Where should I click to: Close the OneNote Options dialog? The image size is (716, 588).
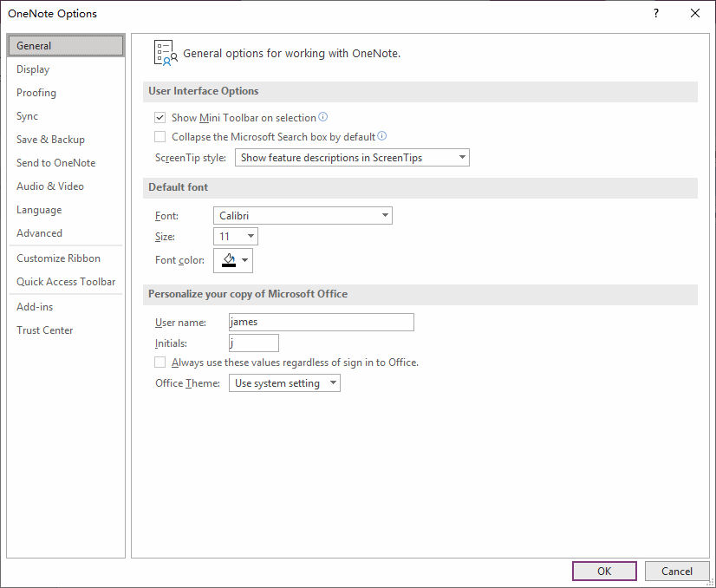[x=695, y=13]
